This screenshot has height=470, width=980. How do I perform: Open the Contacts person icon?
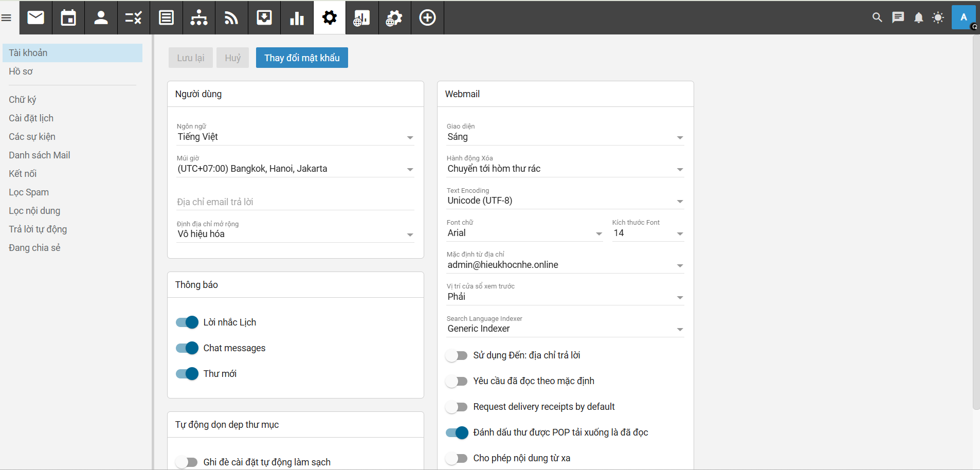[101, 18]
